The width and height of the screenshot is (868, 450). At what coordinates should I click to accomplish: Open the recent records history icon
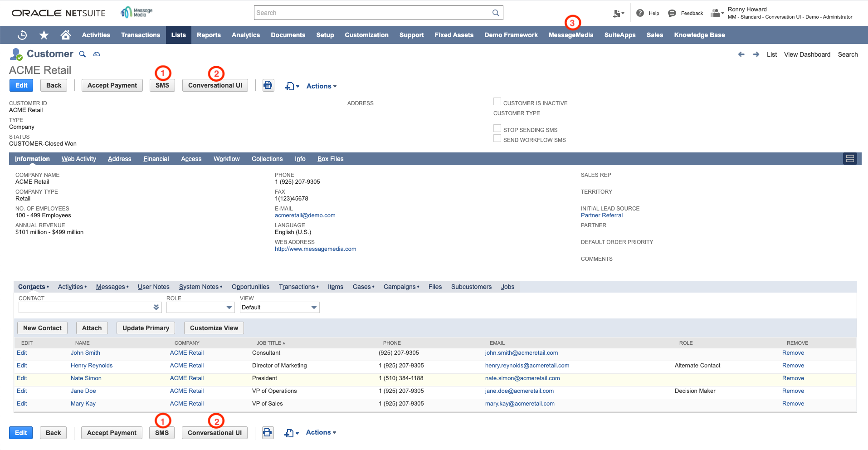pos(22,35)
